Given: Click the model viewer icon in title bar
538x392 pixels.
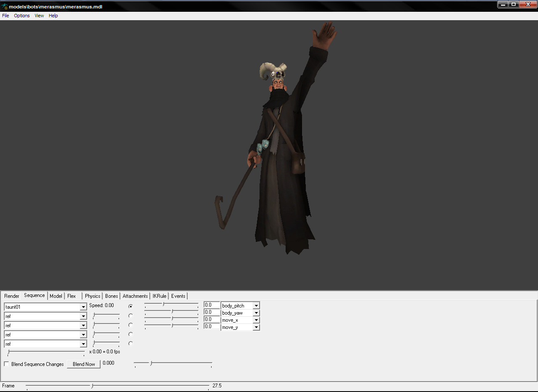Looking at the screenshot, I should pos(4,7).
